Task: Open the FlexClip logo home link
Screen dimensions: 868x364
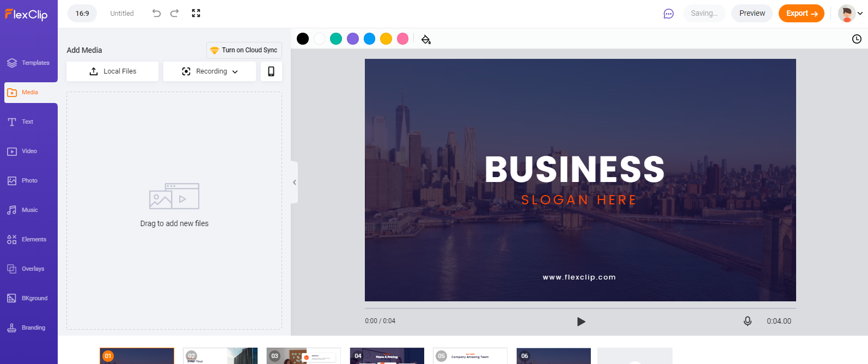Action: pyautogui.click(x=26, y=14)
